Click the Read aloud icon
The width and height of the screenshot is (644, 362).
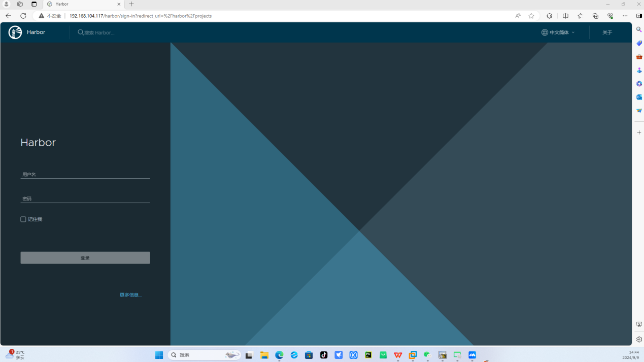click(518, 16)
